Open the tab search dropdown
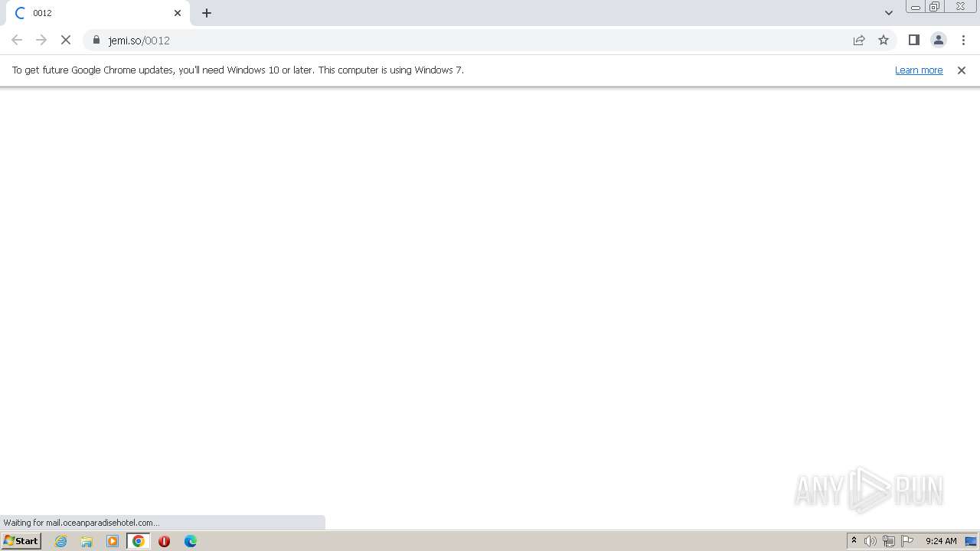 coord(888,13)
